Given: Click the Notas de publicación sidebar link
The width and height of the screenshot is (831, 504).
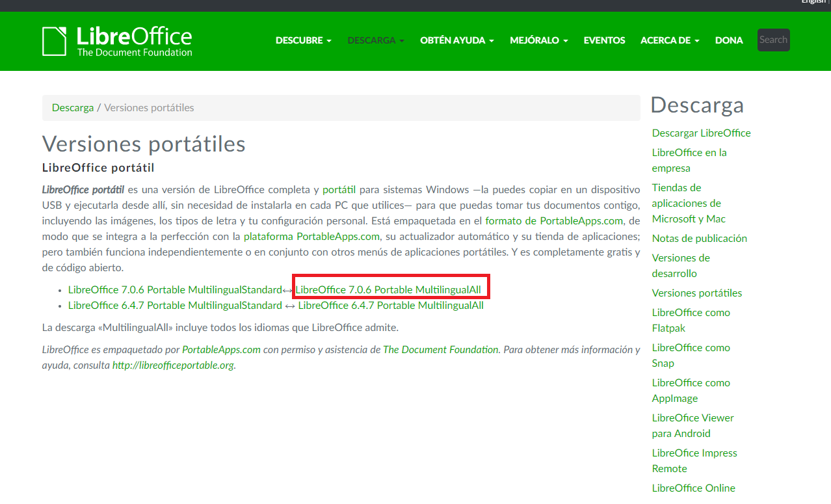Looking at the screenshot, I should click(699, 238).
